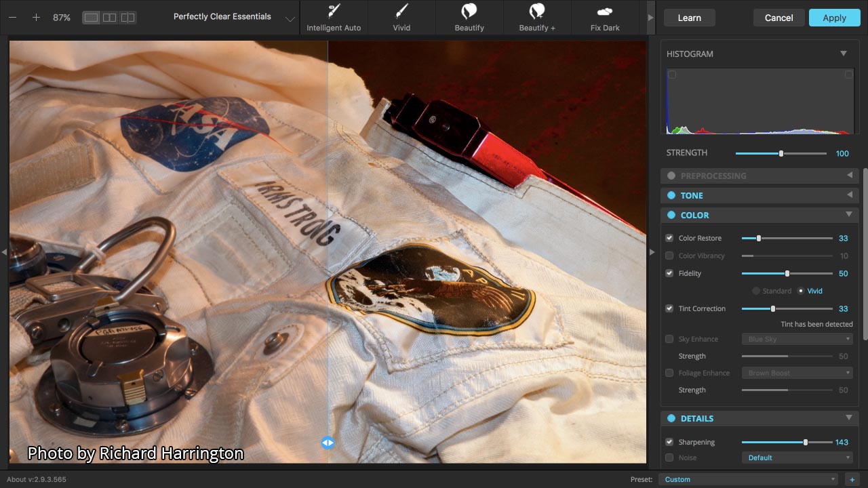Enable the Color Vibrancy checkbox

tap(669, 256)
